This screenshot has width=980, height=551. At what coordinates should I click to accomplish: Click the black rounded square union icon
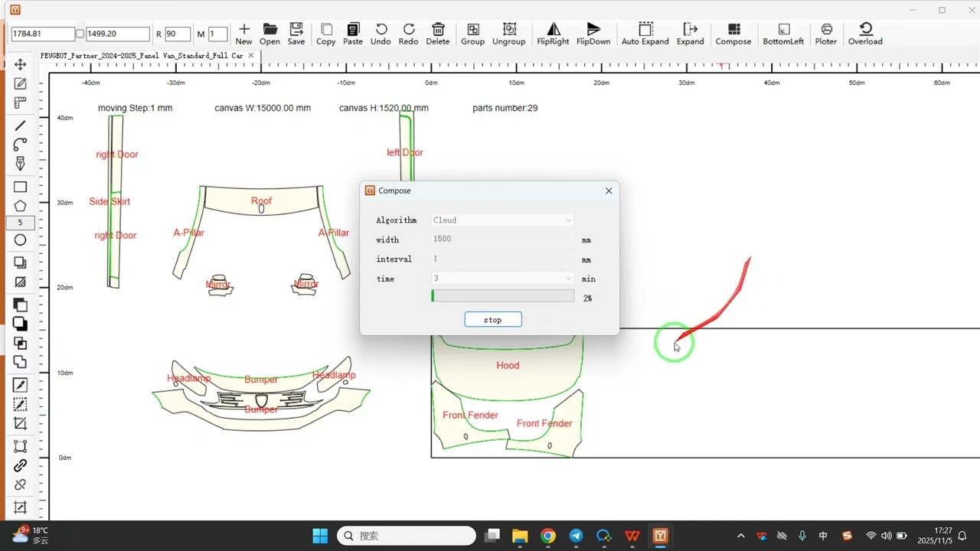coord(20,324)
